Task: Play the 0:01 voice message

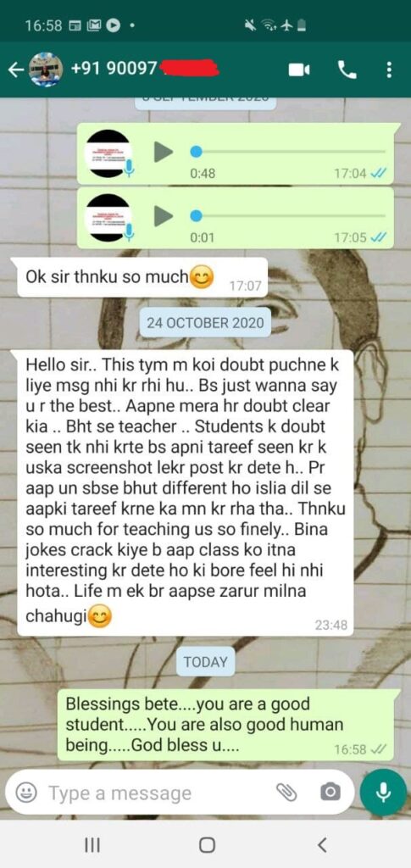Action: 163,216
